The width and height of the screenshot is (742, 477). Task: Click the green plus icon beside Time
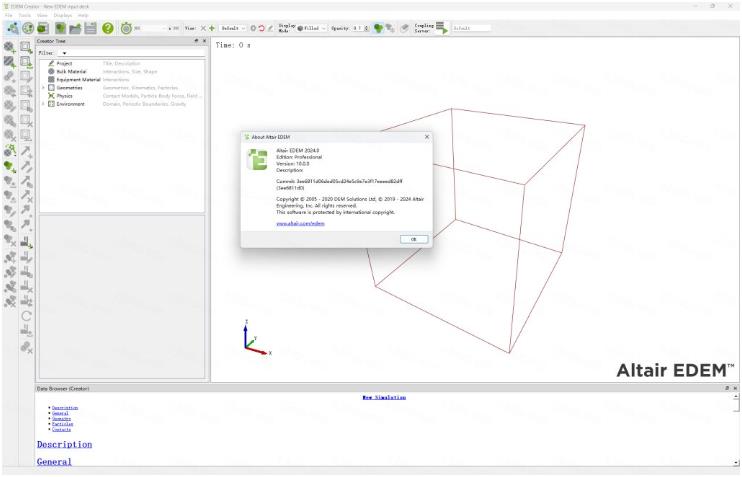point(212,28)
